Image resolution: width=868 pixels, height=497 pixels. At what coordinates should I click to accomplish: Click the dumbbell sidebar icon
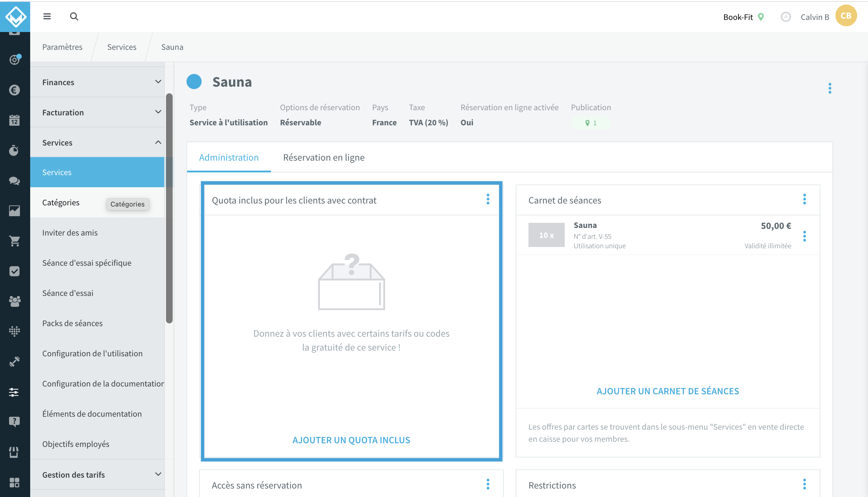point(14,361)
